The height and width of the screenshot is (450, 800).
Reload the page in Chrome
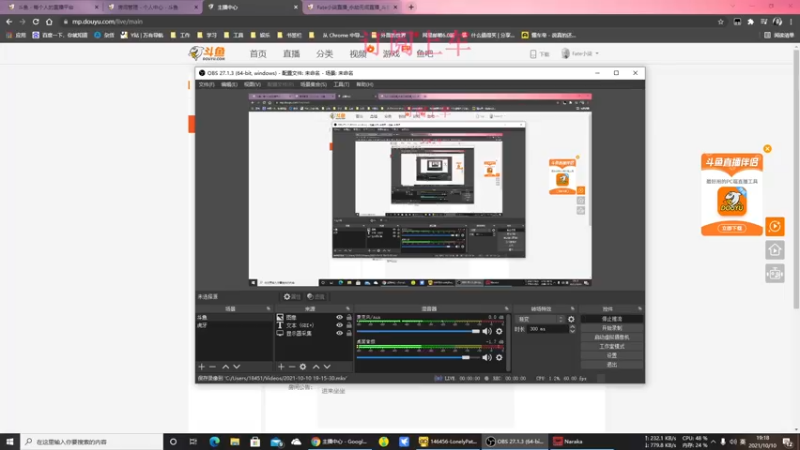click(x=36, y=21)
